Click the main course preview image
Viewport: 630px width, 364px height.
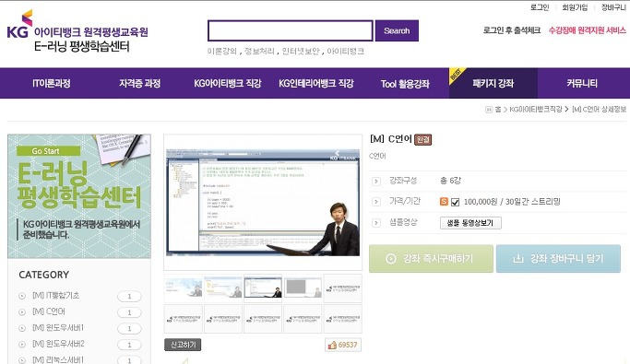click(x=263, y=202)
